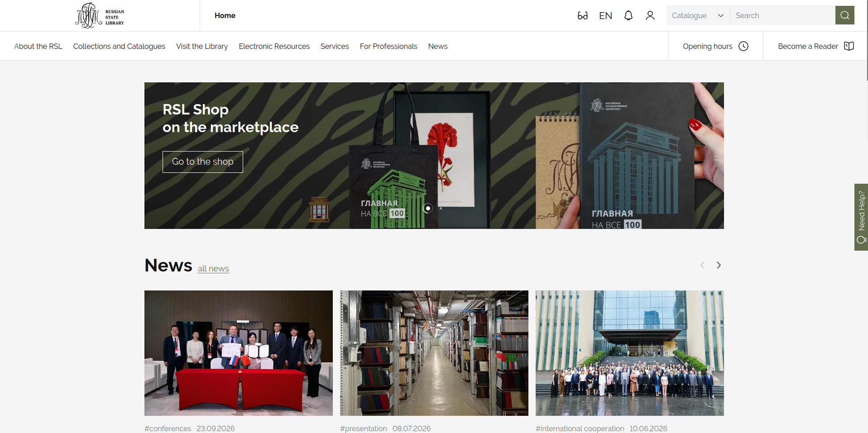Show previous news with left arrow
Image resolution: width=868 pixels, height=433 pixels.
[702, 265]
